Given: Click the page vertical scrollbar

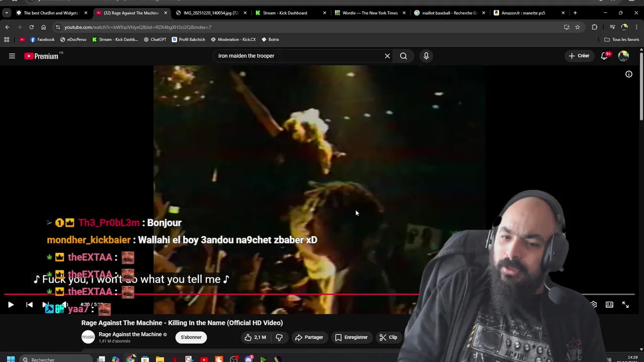Looking at the screenshot, I should point(641,85).
